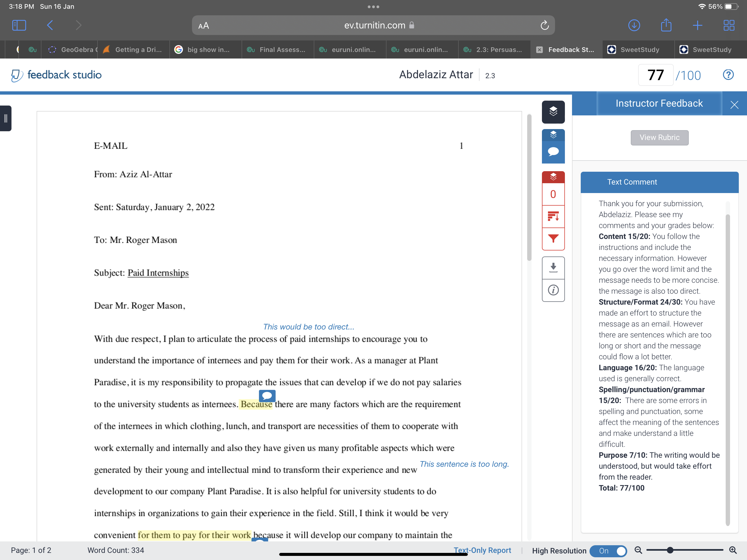Go forward to the next page
Screen dimensions: 747x560
coord(79,25)
